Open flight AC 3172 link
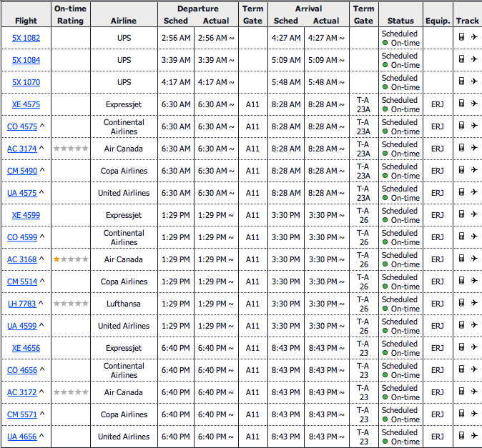The width and height of the screenshot is (482, 448). pyautogui.click(x=22, y=392)
